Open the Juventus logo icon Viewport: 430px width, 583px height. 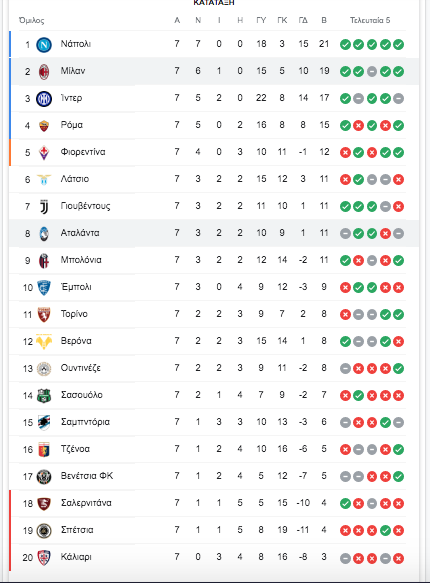[44, 207]
